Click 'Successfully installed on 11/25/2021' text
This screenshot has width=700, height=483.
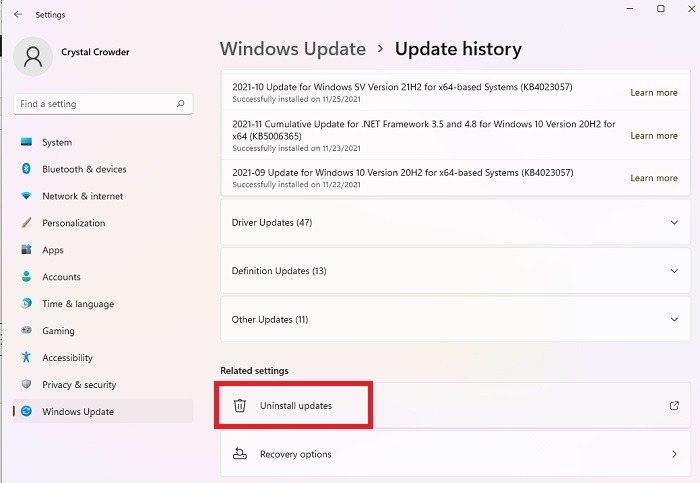(x=296, y=99)
